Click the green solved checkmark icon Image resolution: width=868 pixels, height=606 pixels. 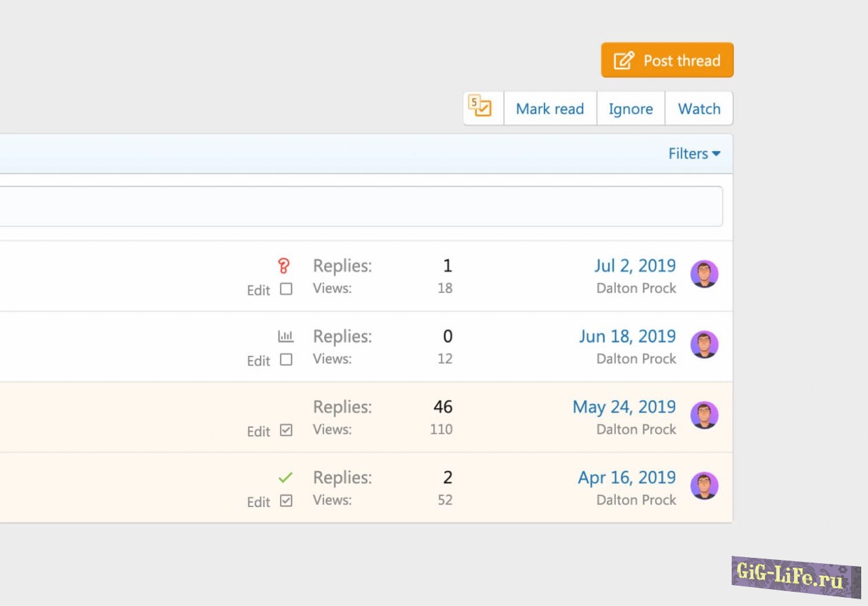tap(285, 478)
